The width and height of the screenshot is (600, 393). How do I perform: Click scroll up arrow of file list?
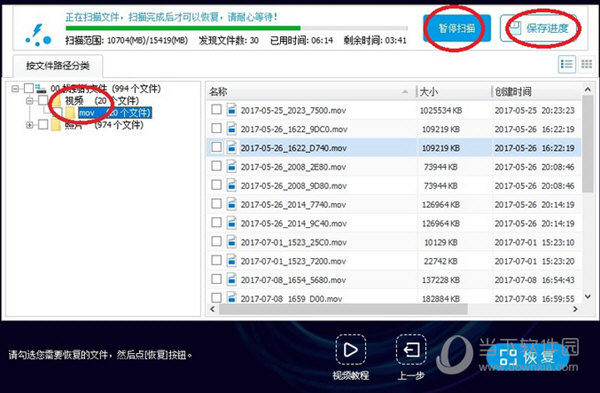coord(588,90)
